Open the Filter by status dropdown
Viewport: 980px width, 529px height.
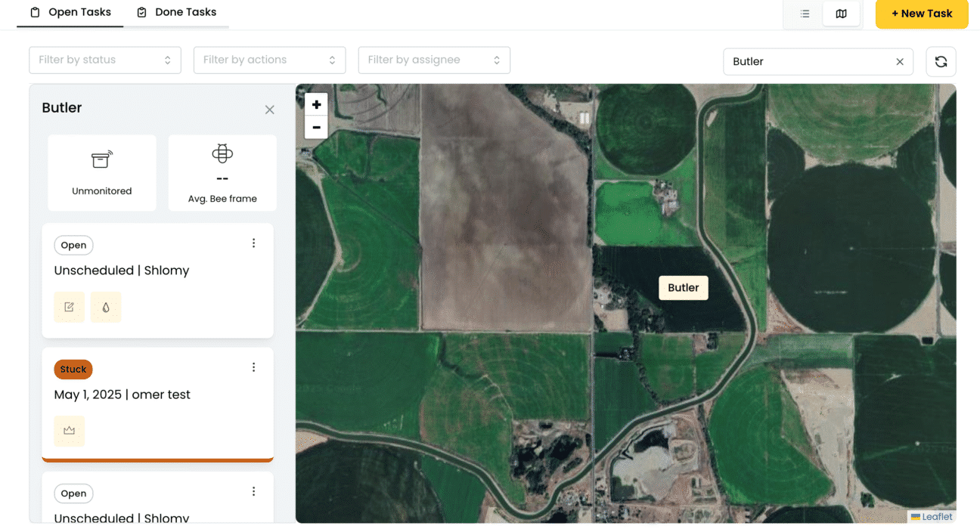point(105,60)
